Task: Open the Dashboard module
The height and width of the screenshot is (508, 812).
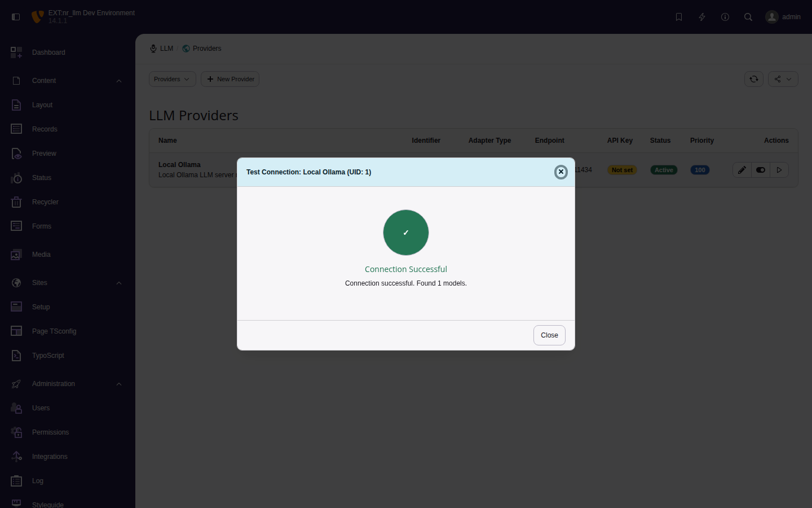Action: 48,52
